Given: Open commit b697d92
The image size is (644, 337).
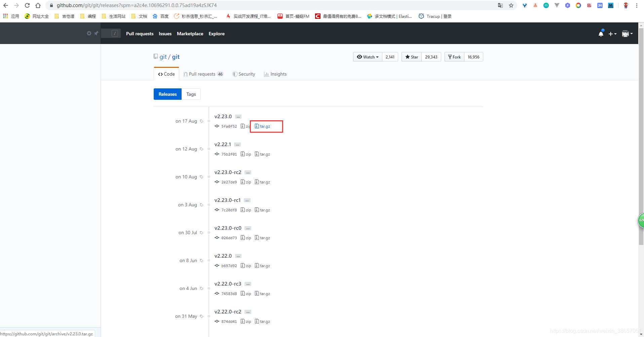Looking at the screenshot, I should [229, 266].
